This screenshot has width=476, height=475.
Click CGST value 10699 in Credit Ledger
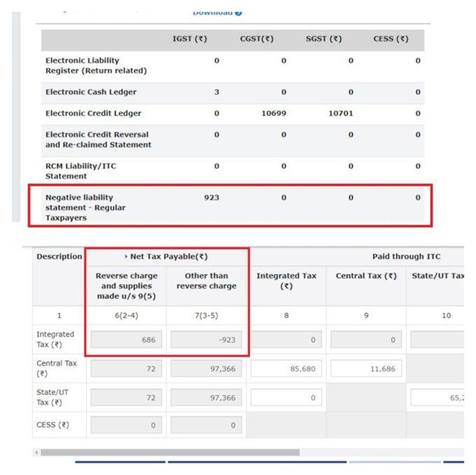[274, 114]
